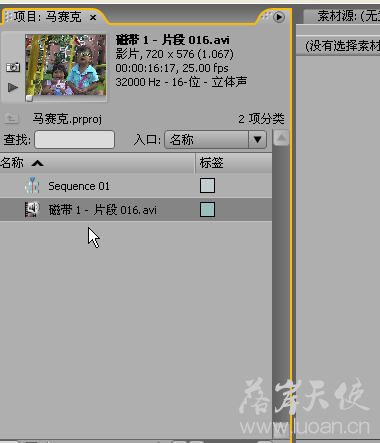Screen dimensions: 380x443
Task: Select the Sequence 01 item name
Action: pyautogui.click(x=79, y=186)
